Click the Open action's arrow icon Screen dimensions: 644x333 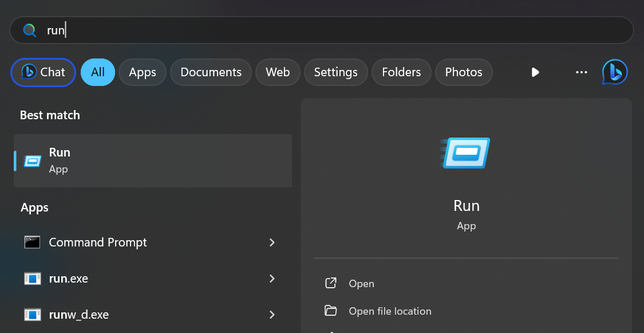click(331, 283)
